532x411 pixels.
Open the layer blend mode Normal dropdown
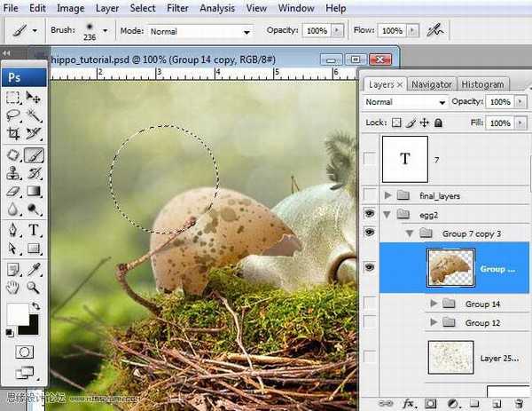pyautogui.click(x=405, y=102)
